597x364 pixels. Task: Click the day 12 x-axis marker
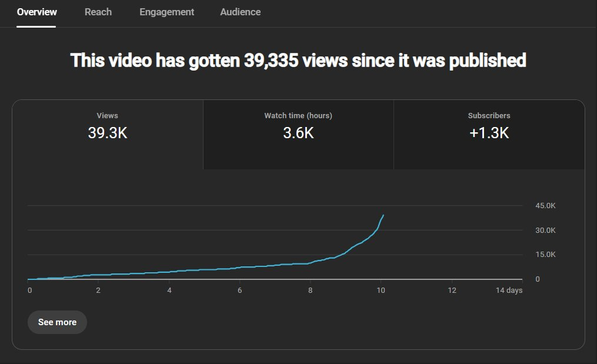[452, 290]
